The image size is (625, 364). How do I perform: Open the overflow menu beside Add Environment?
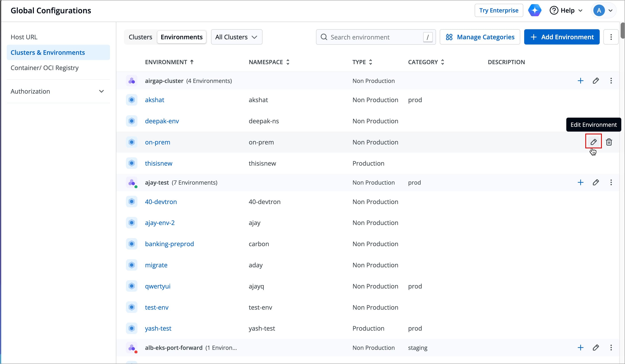611,37
